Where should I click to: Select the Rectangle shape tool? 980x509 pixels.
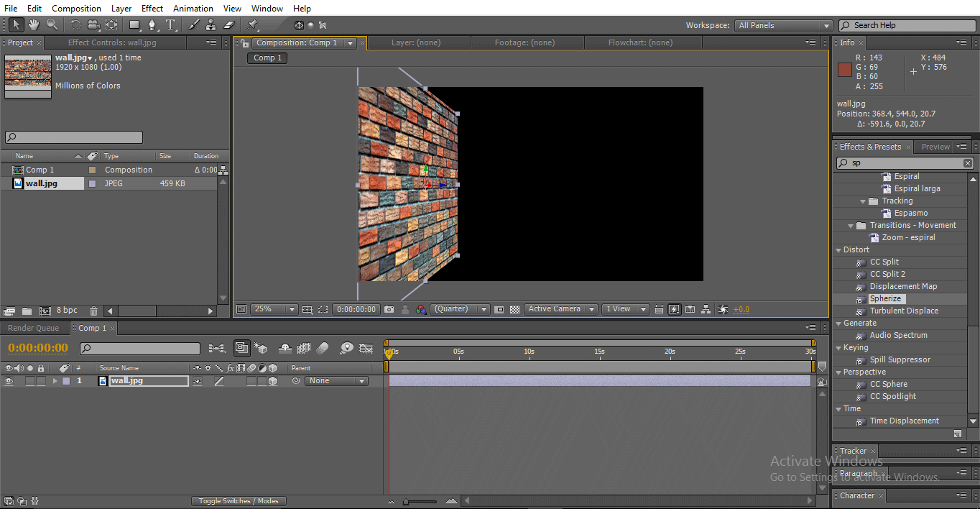pyautogui.click(x=134, y=25)
